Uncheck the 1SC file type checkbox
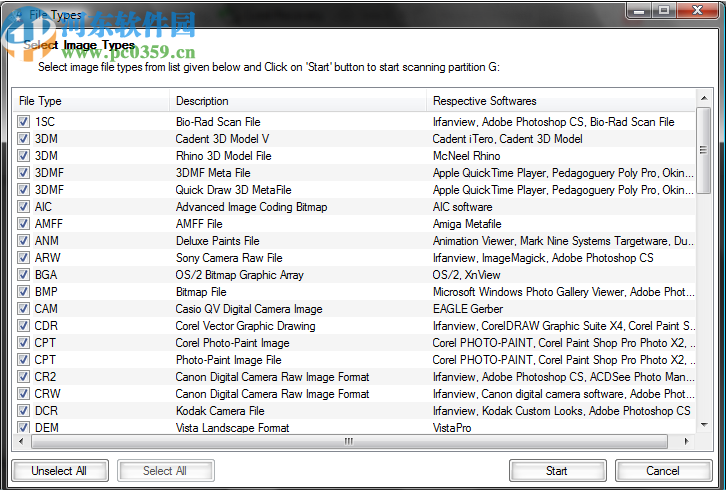Screen dimensions: 728x490 pos(23,122)
